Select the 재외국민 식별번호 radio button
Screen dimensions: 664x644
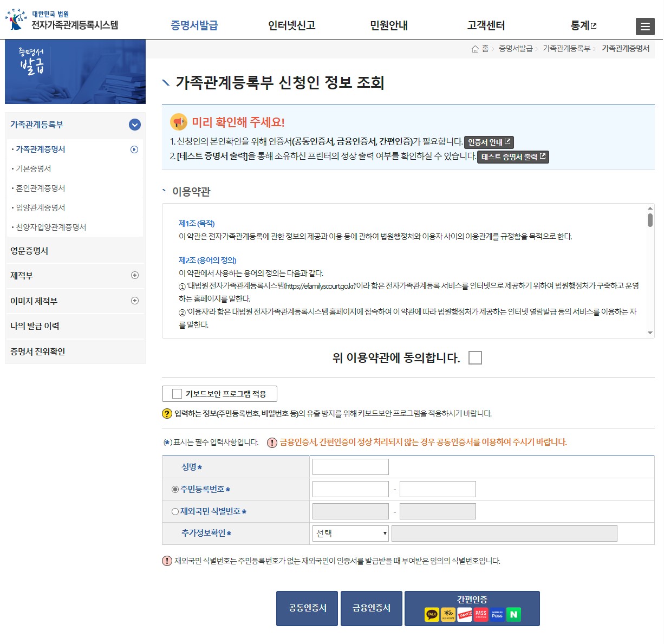(x=174, y=511)
